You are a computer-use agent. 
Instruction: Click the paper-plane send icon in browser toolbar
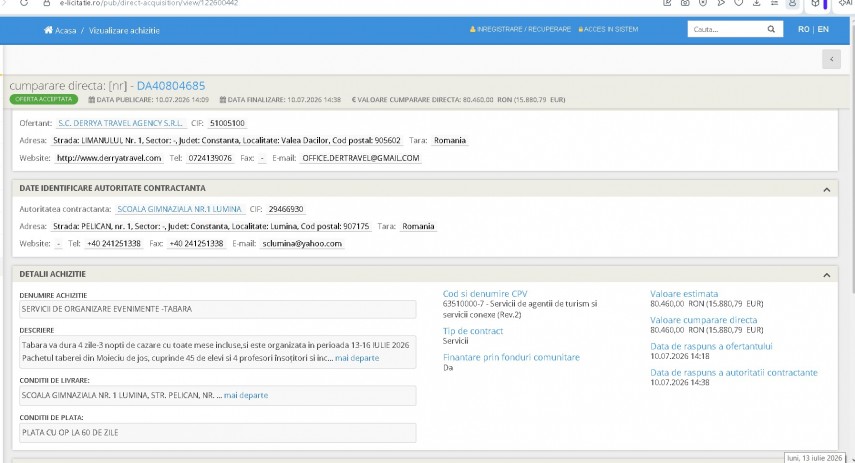(721, 3)
